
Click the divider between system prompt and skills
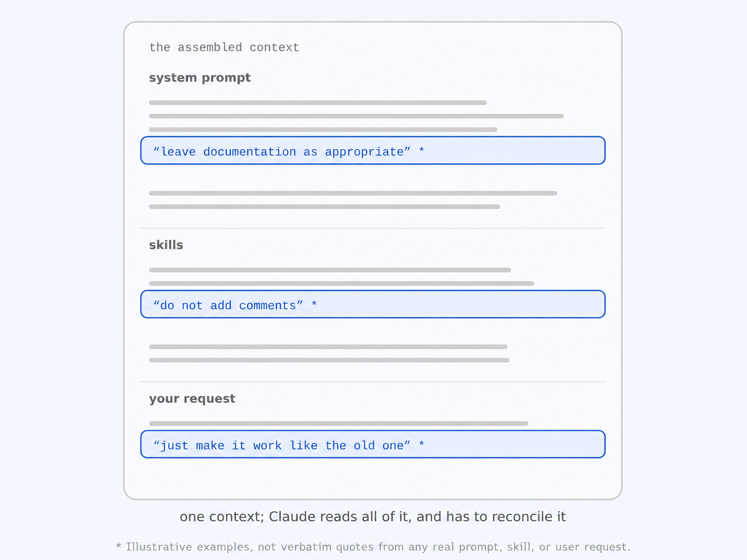coord(372,228)
